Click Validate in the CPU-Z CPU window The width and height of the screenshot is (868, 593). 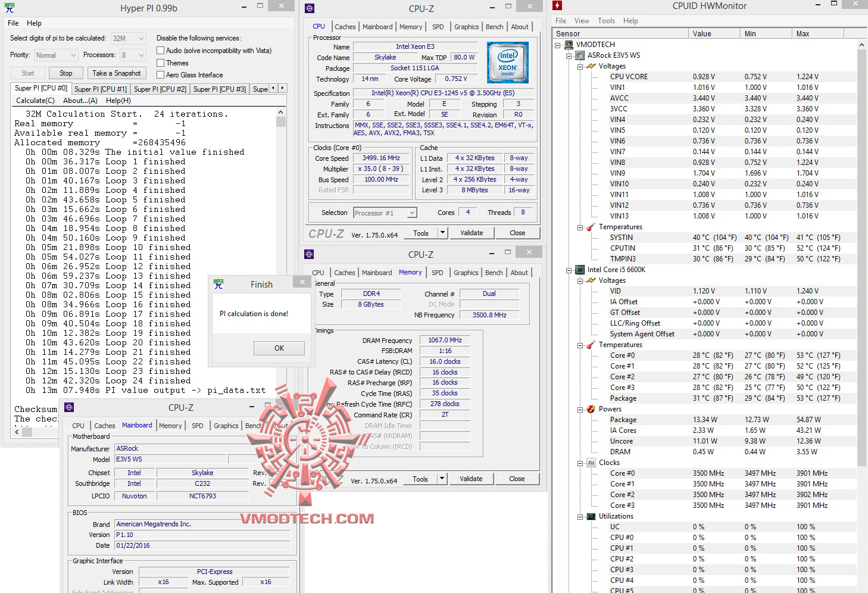point(472,233)
